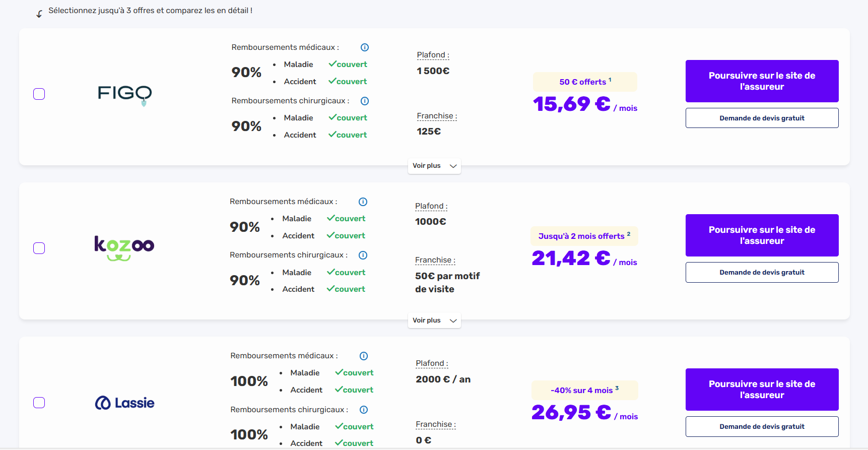This screenshot has height=450, width=868.
Task: Click the Lassie brand logo
Action: tap(124, 403)
